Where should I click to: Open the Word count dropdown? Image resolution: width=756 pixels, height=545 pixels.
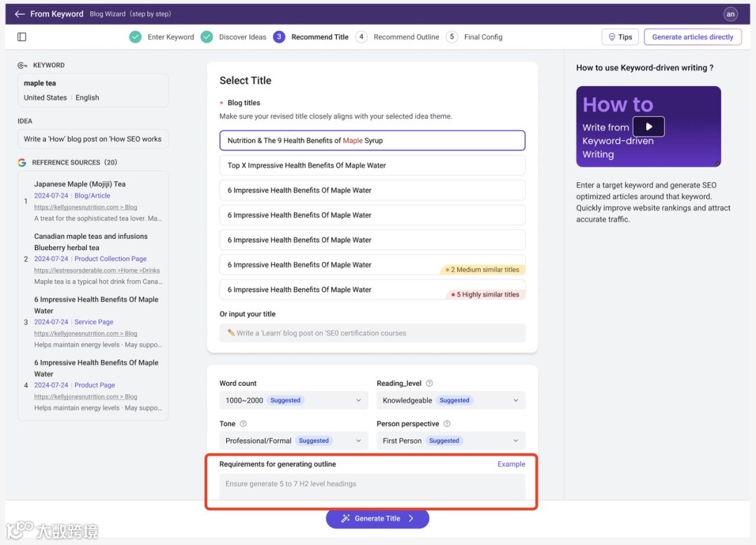pyautogui.click(x=293, y=400)
